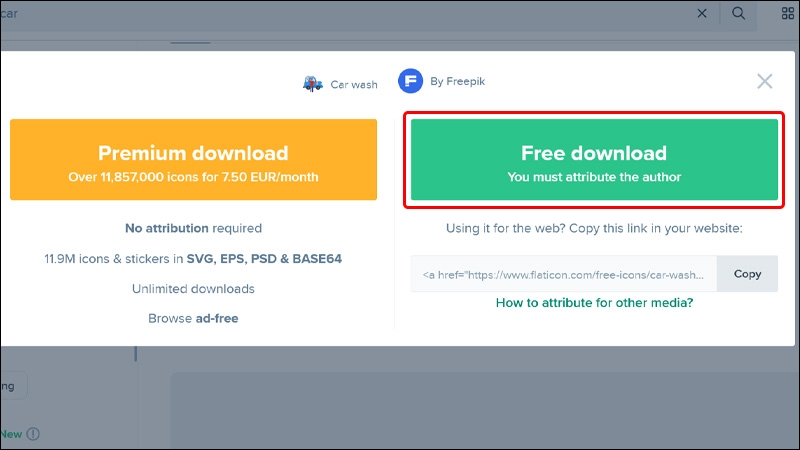Open the grid apps icon in top bar

788,13
